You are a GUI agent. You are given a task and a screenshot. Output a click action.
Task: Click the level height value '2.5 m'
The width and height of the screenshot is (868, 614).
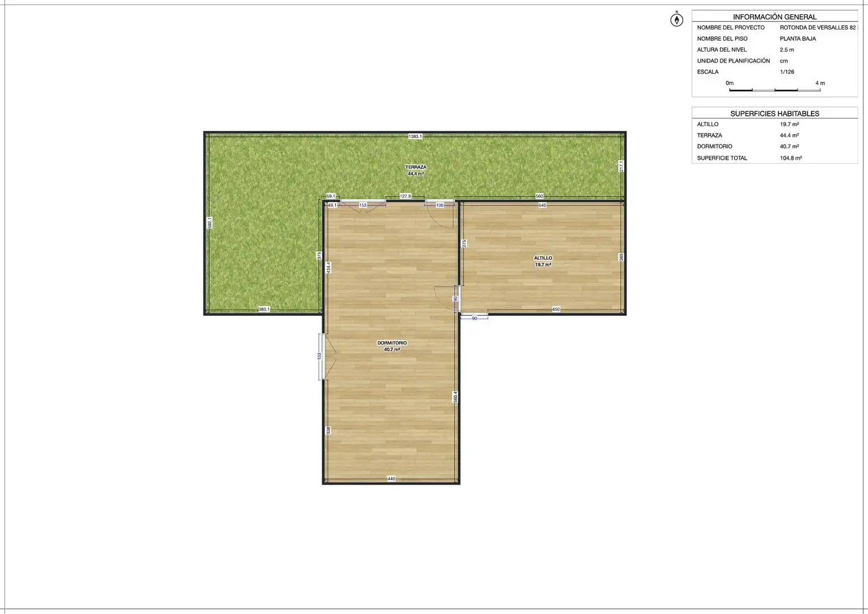point(787,50)
